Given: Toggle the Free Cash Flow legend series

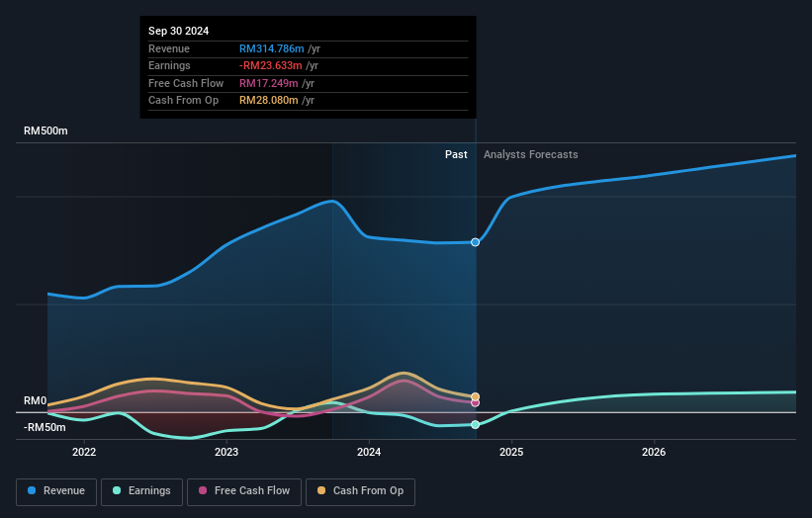Looking at the screenshot, I should click(x=244, y=491).
